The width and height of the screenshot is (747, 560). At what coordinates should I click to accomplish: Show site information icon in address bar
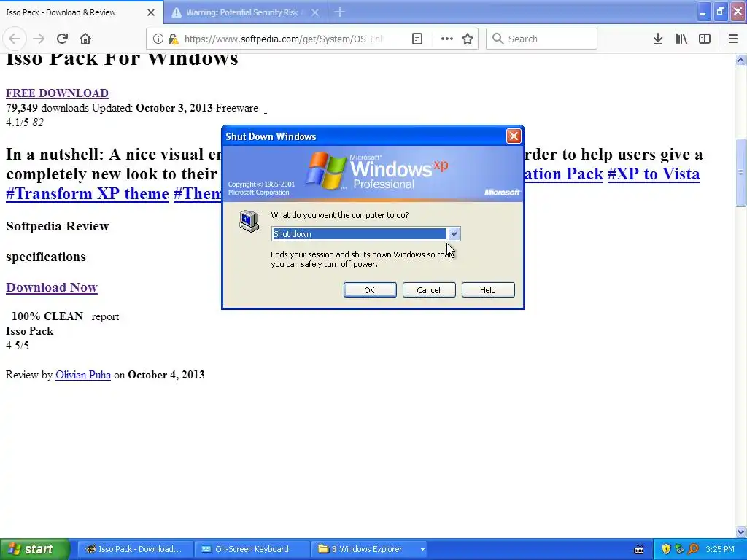click(158, 39)
